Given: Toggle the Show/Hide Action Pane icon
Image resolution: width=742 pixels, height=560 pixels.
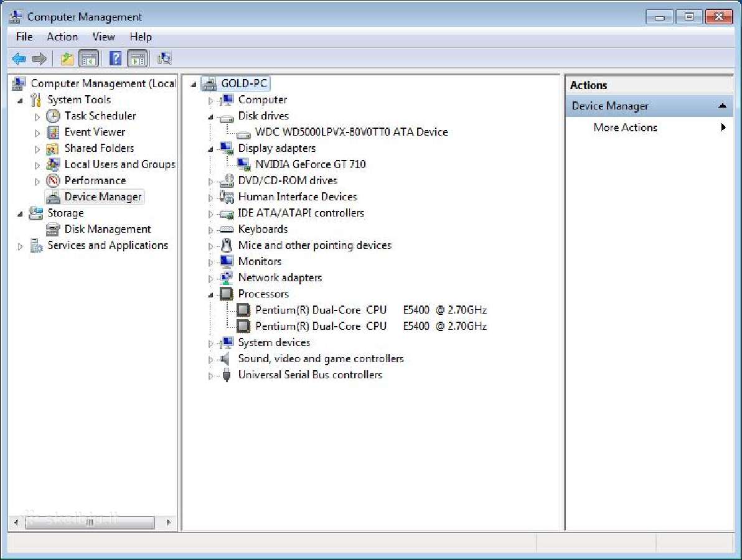Looking at the screenshot, I should click(x=138, y=58).
